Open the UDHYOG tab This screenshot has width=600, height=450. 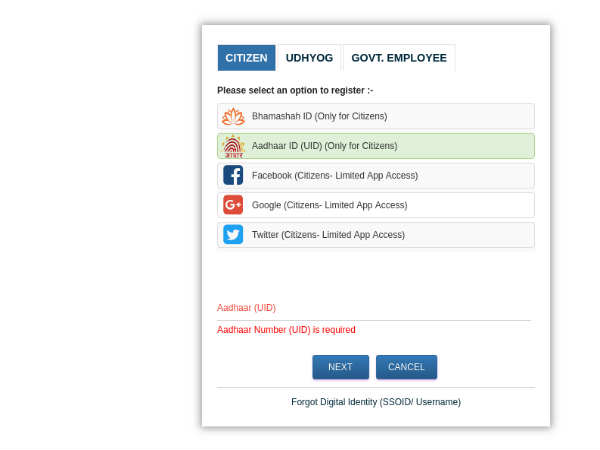[x=309, y=58]
